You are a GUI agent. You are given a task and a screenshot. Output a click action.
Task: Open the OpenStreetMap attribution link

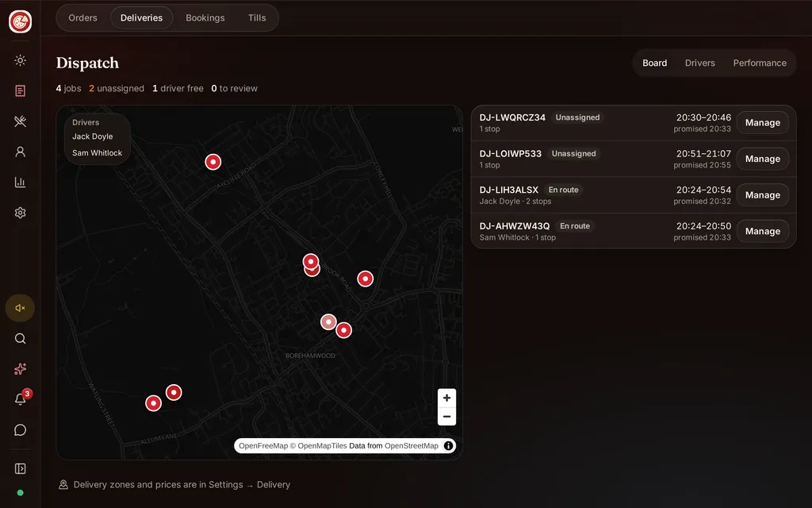click(412, 446)
